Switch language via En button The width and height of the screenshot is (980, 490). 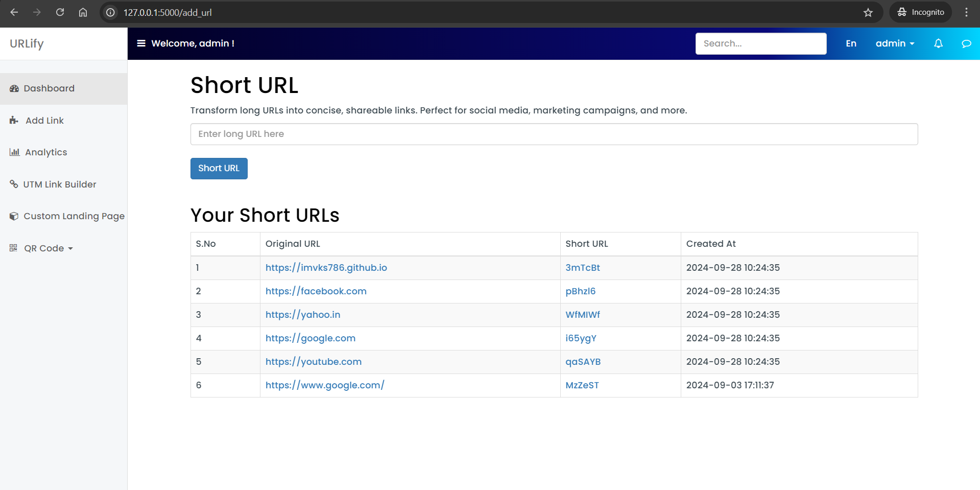coord(851,43)
